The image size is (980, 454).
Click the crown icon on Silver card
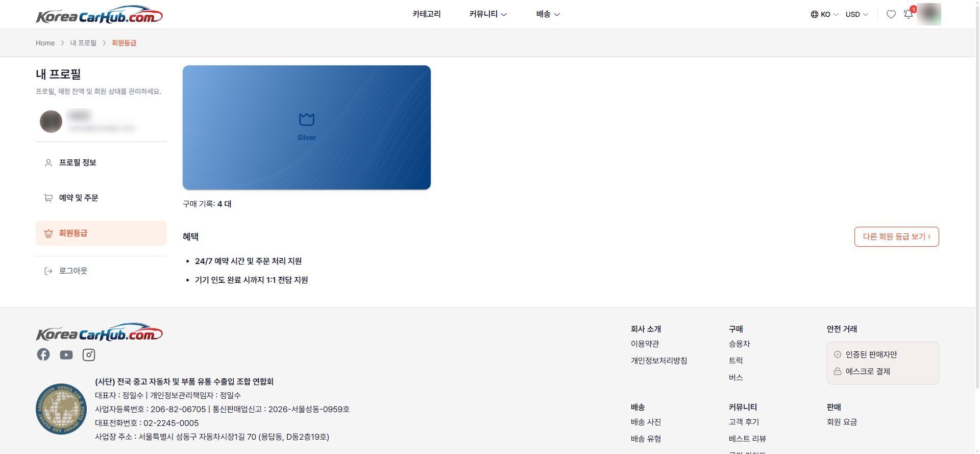click(x=306, y=120)
